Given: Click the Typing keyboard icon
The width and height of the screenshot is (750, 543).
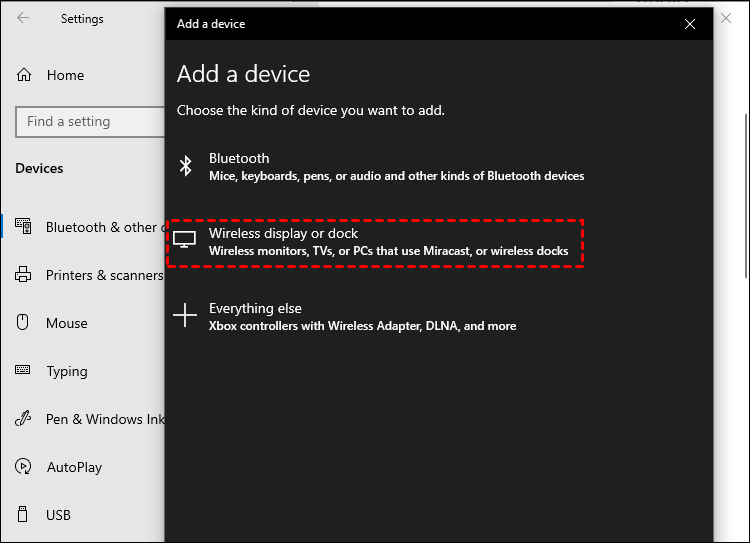Looking at the screenshot, I should point(24,371).
